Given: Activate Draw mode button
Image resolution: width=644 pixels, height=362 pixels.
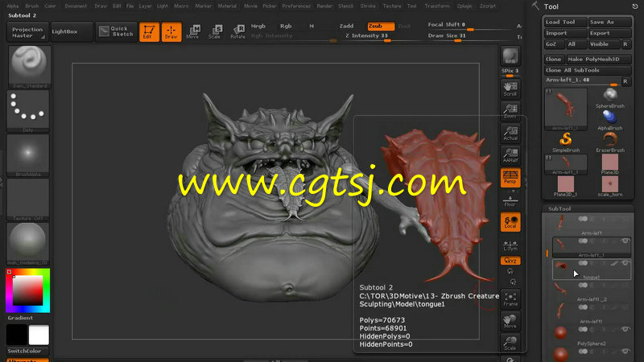Looking at the screenshot, I should 171,32.
